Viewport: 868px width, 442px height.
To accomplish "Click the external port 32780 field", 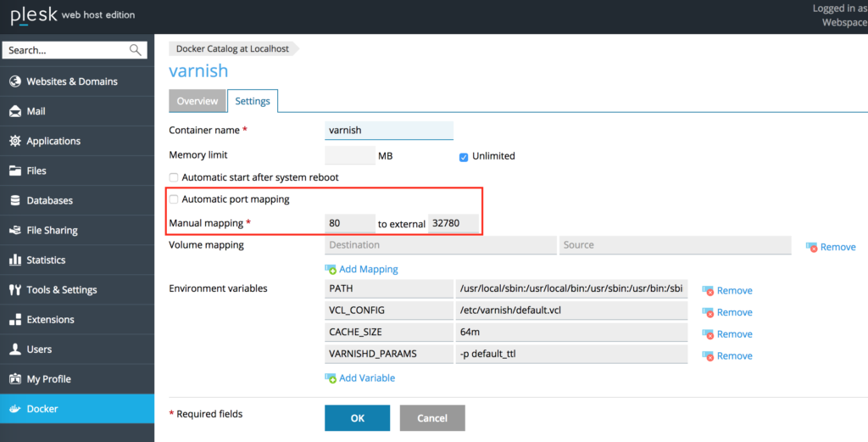I will click(453, 223).
